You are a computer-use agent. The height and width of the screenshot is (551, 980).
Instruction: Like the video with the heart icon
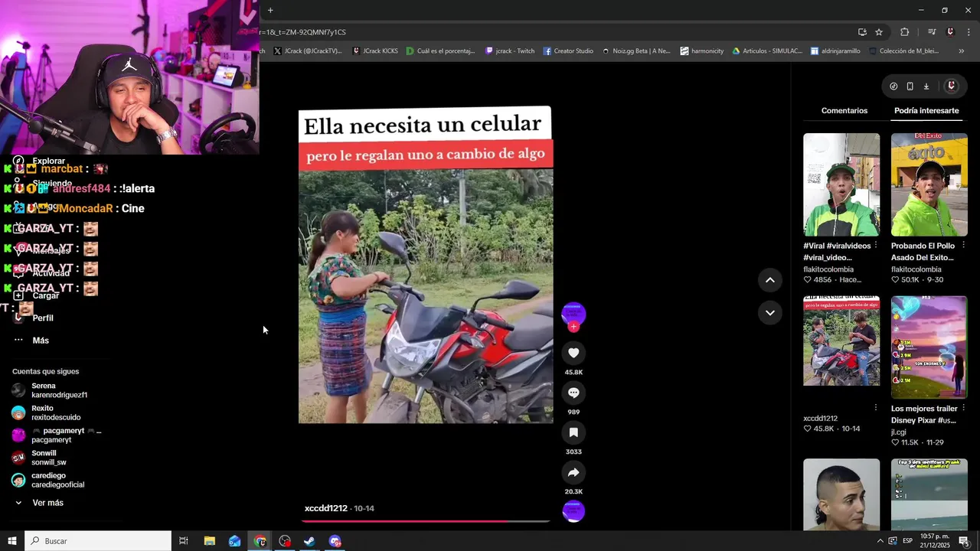[573, 353]
